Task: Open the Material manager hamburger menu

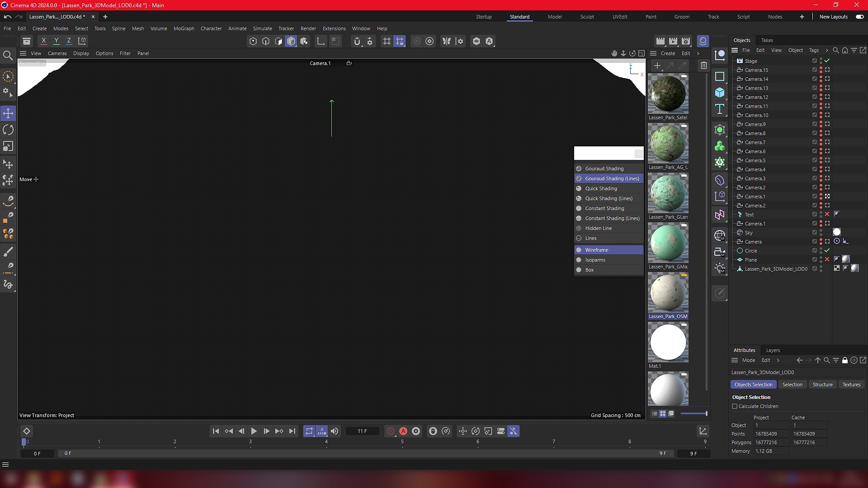Action: 653,53
